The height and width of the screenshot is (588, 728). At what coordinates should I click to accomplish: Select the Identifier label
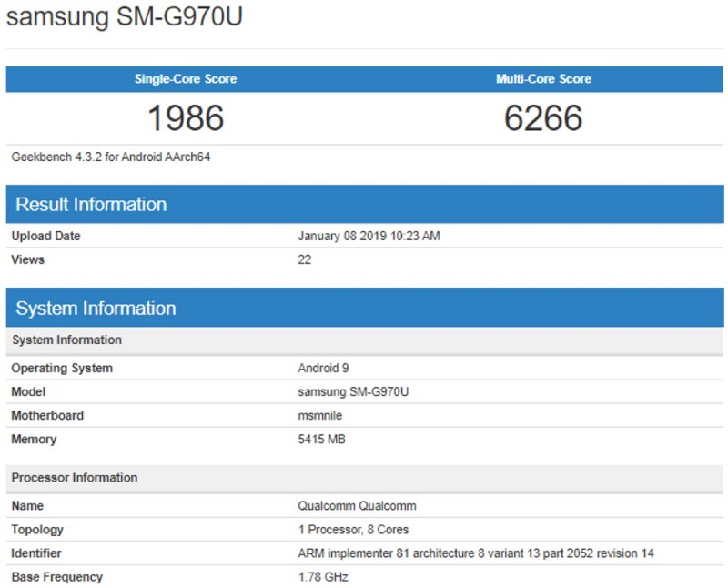point(36,553)
